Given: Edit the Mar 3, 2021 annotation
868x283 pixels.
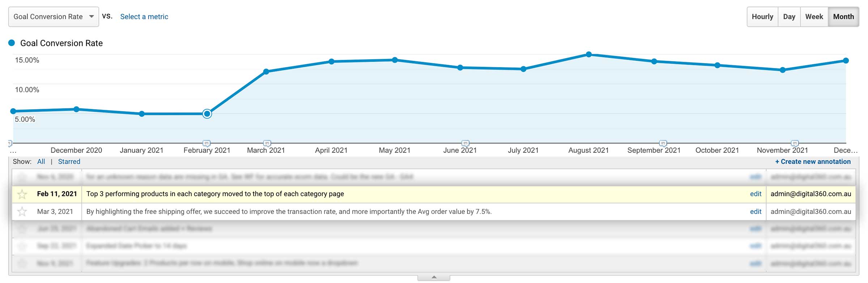Looking at the screenshot, I should pyautogui.click(x=756, y=212).
